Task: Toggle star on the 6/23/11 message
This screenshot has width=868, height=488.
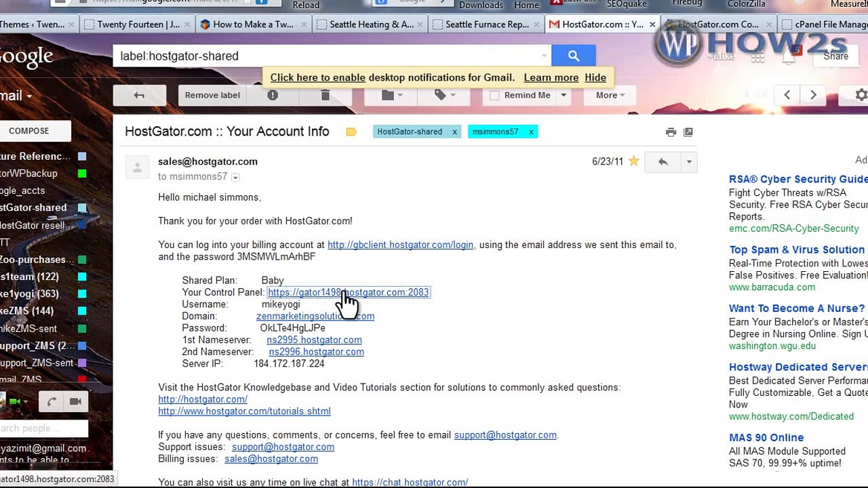Action: coord(633,161)
